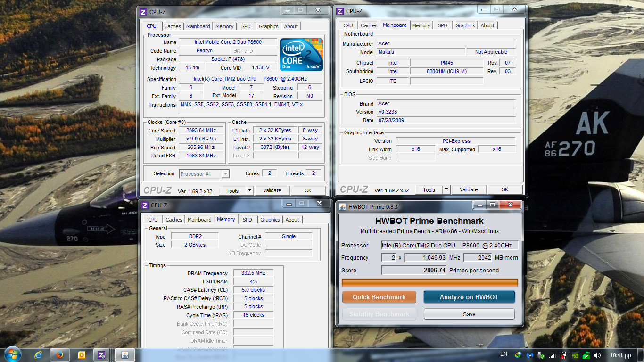
Task: Click Multiplier value 'x 9.0 ( 6 - 9 )'
Action: coord(202,139)
